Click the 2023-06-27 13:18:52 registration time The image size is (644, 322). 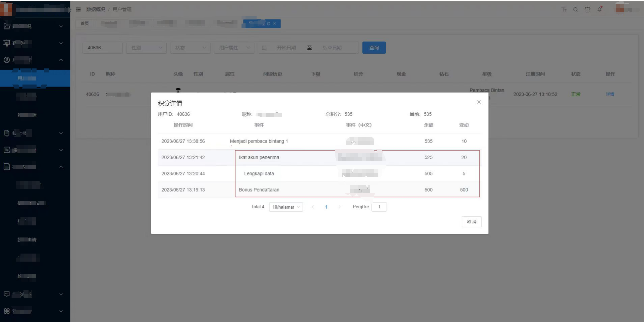point(535,94)
